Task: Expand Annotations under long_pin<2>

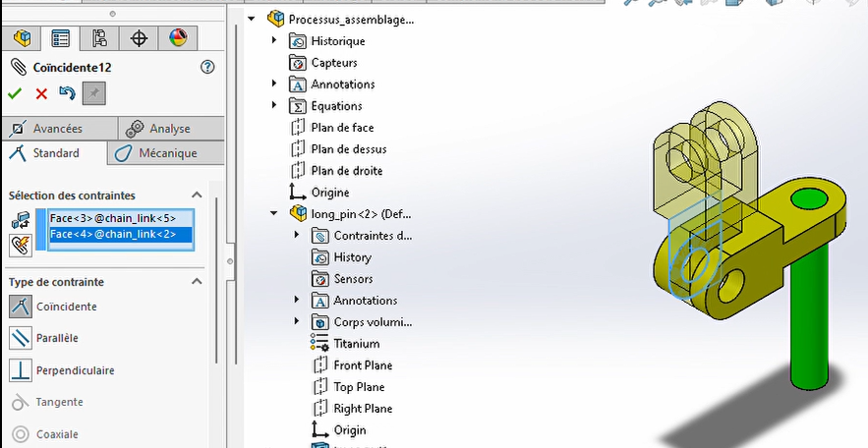Action: (x=296, y=300)
